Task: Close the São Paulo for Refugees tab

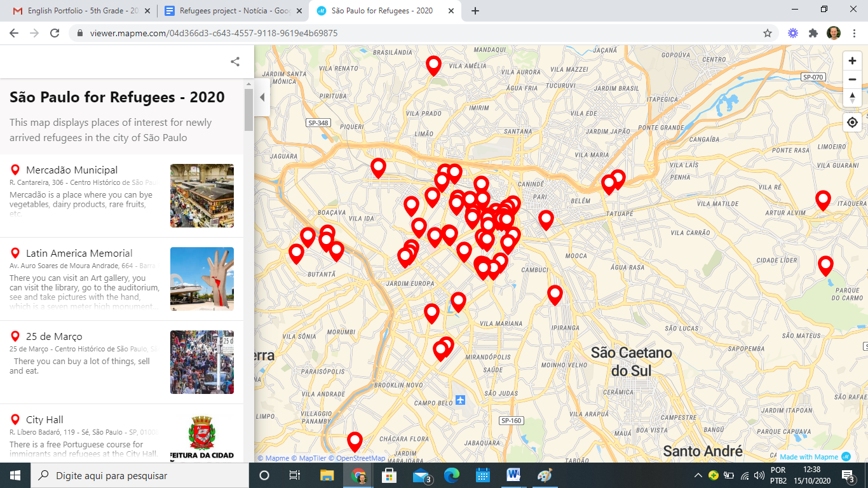Action: [451, 11]
